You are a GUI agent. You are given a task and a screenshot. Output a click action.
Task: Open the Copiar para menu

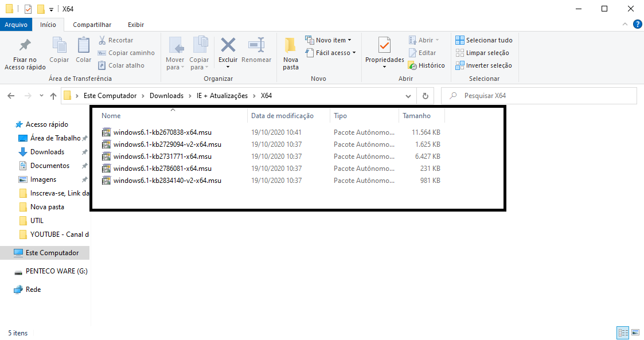tap(199, 53)
